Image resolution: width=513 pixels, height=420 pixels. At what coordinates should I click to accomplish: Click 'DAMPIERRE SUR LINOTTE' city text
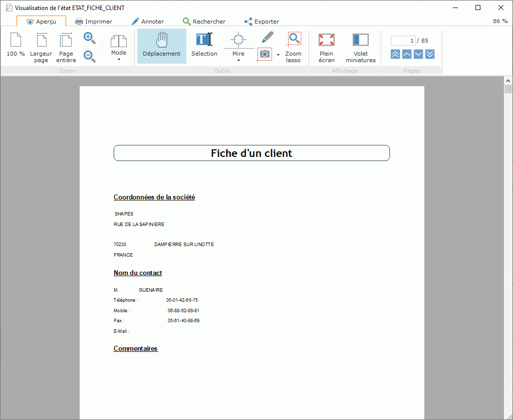click(184, 244)
